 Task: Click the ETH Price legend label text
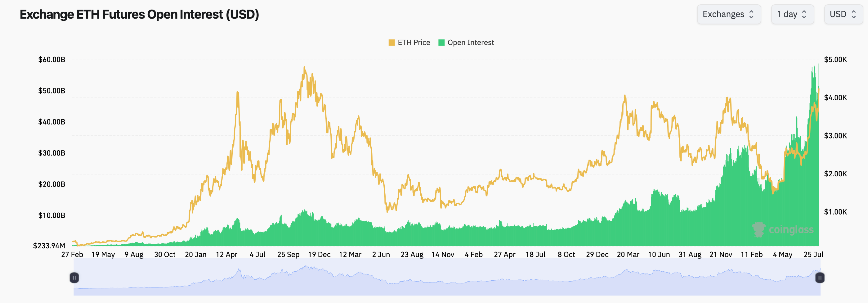(414, 43)
